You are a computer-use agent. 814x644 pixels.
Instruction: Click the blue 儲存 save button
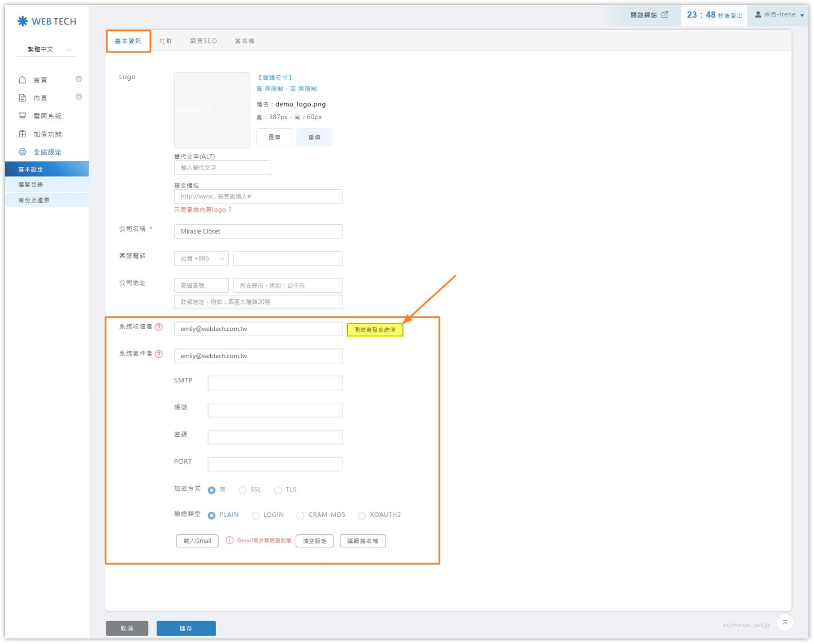(186, 628)
